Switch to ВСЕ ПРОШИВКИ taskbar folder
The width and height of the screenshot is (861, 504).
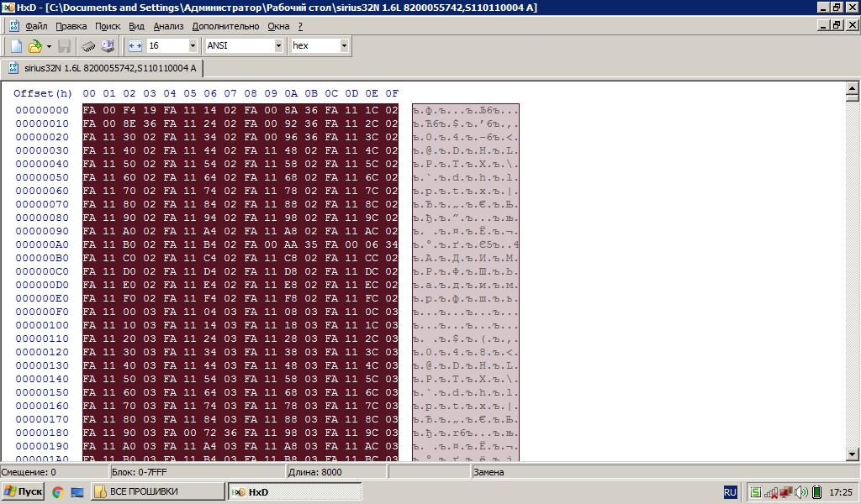(x=157, y=491)
